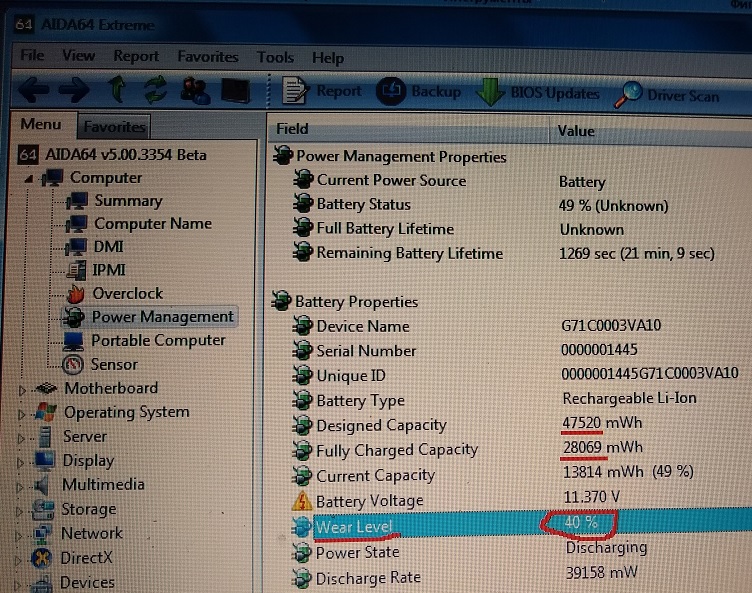Open the File menu

click(32, 55)
